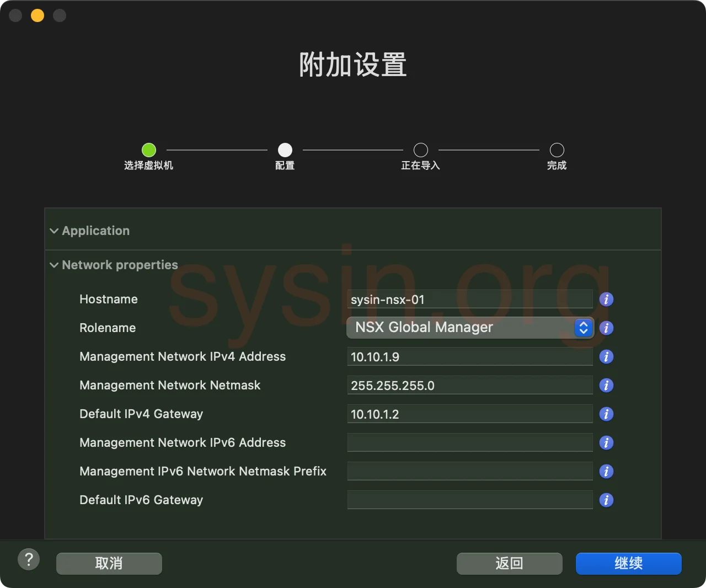Show info for Management Network IPv4 Address

[606, 357]
